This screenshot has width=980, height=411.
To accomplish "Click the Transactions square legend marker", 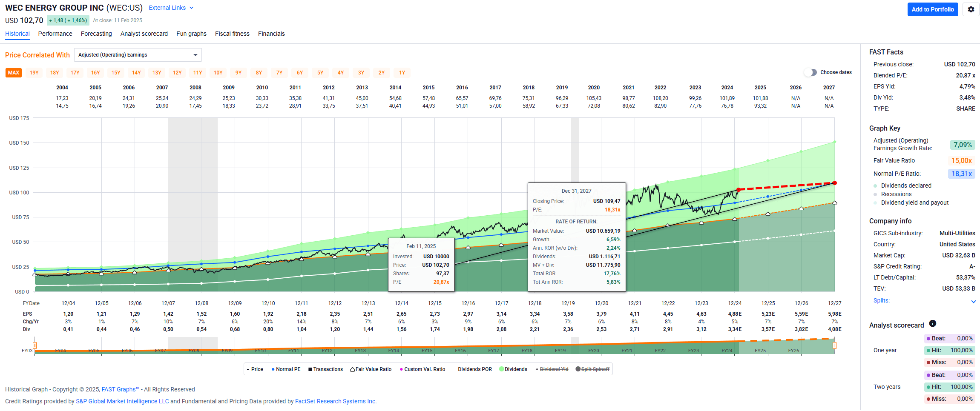I will [310, 369].
